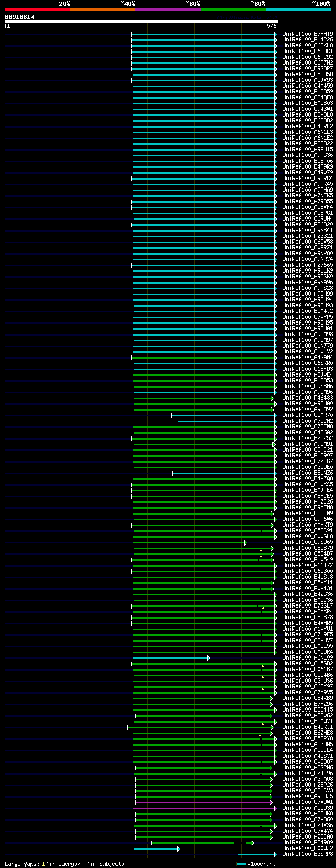Click the query end position 576
Screen dimensions: 336x868
pos(271,26)
